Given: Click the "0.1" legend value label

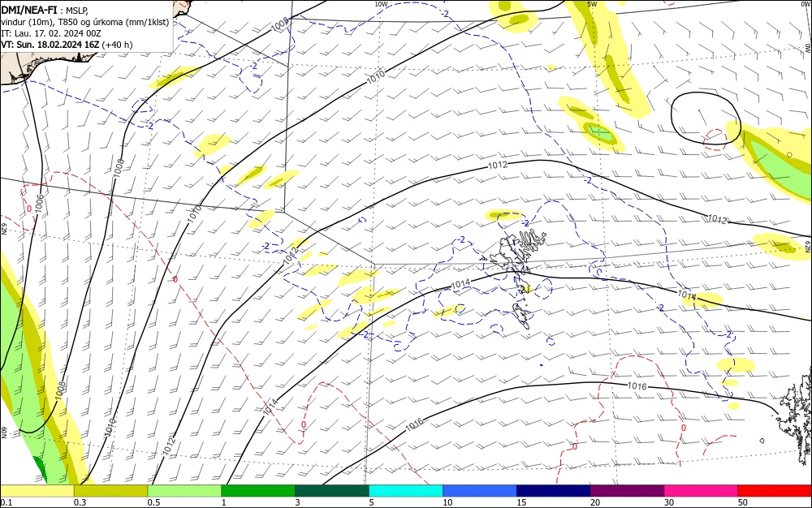Looking at the screenshot, I should [x=6, y=503].
